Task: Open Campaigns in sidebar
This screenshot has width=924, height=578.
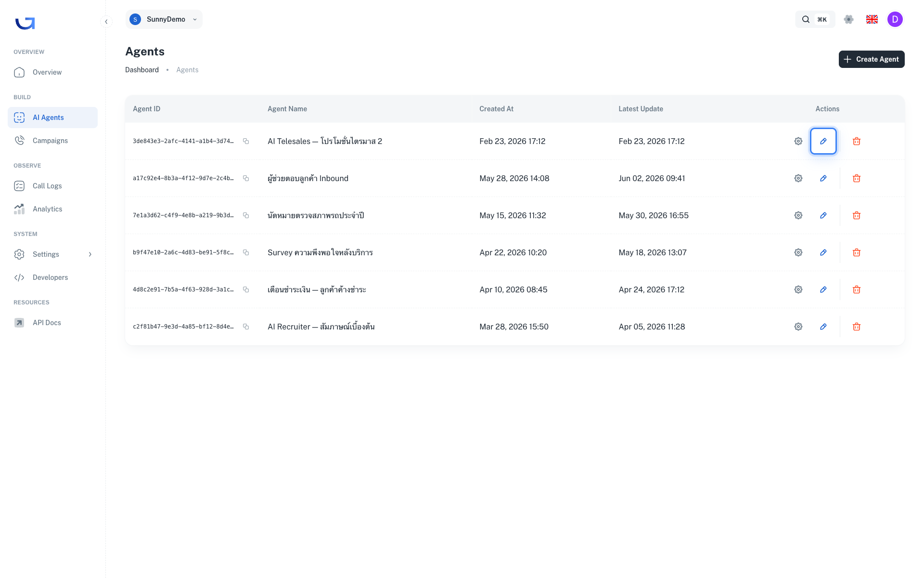Action: point(53,141)
